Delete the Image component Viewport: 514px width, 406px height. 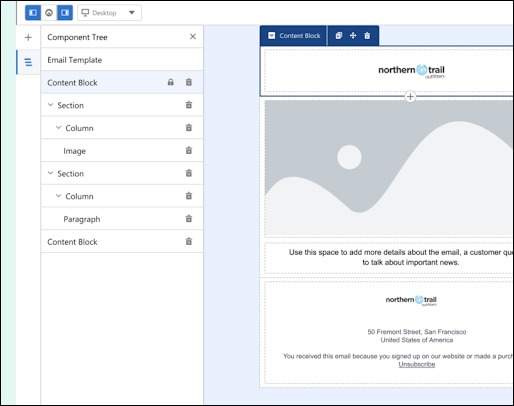click(x=189, y=150)
